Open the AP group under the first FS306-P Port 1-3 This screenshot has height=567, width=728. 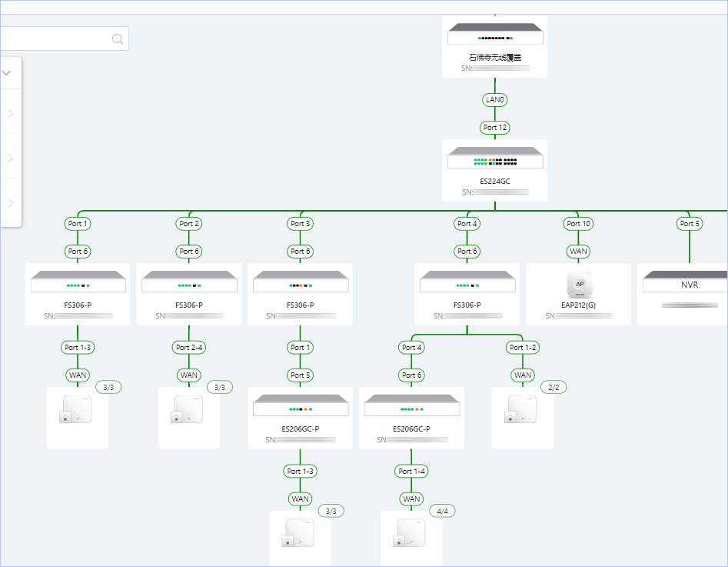click(78, 418)
